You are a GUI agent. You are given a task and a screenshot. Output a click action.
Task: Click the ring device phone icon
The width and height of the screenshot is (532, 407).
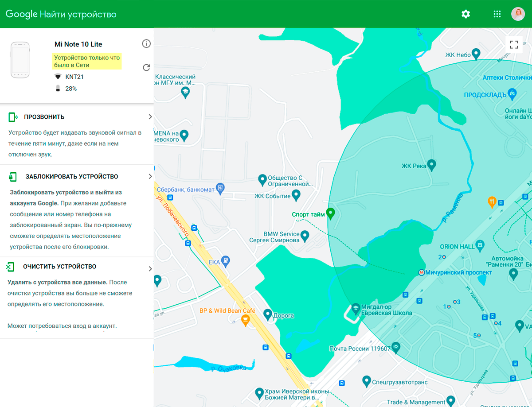click(13, 117)
